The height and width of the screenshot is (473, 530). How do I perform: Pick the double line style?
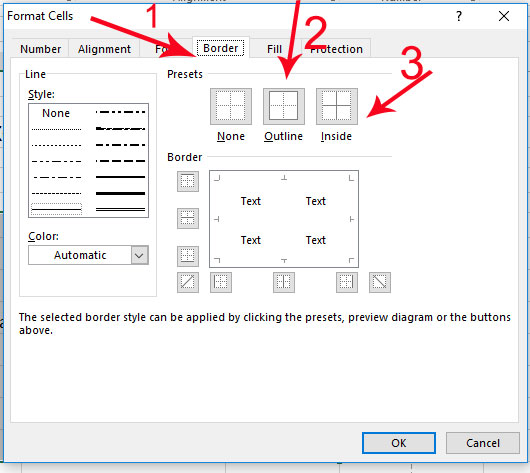(120, 210)
